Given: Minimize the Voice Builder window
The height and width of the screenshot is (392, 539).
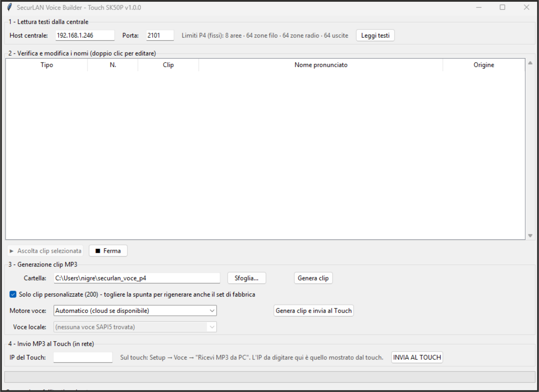Looking at the screenshot, I should click(x=479, y=7).
